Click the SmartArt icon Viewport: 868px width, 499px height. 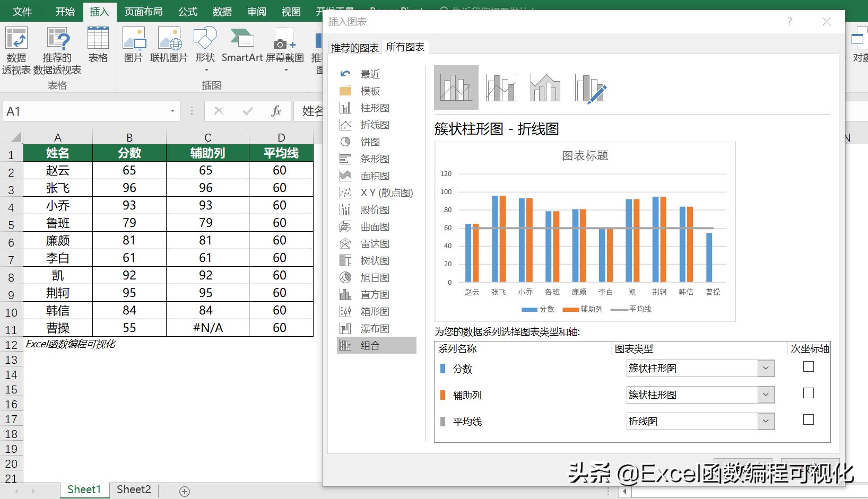click(x=242, y=45)
